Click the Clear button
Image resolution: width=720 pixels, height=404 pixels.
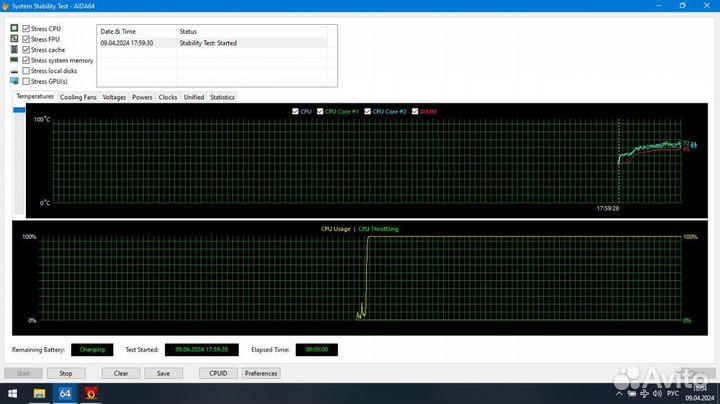tap(121, 373)
